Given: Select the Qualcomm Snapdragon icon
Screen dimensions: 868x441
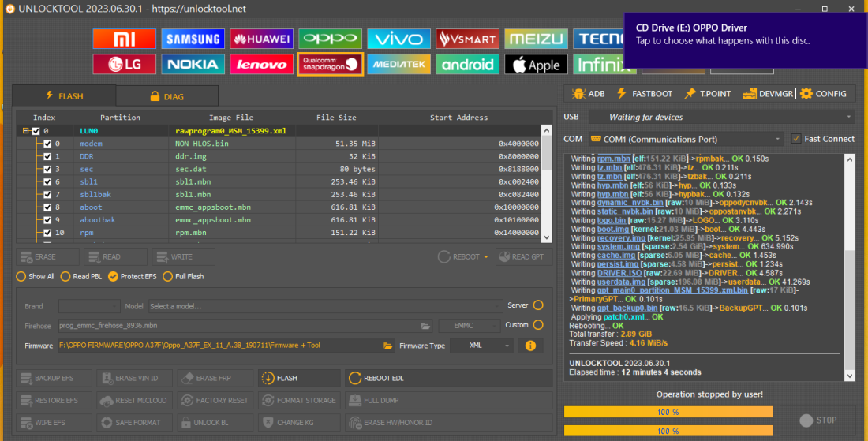Looking at the screenshot, I should [331, 64].
